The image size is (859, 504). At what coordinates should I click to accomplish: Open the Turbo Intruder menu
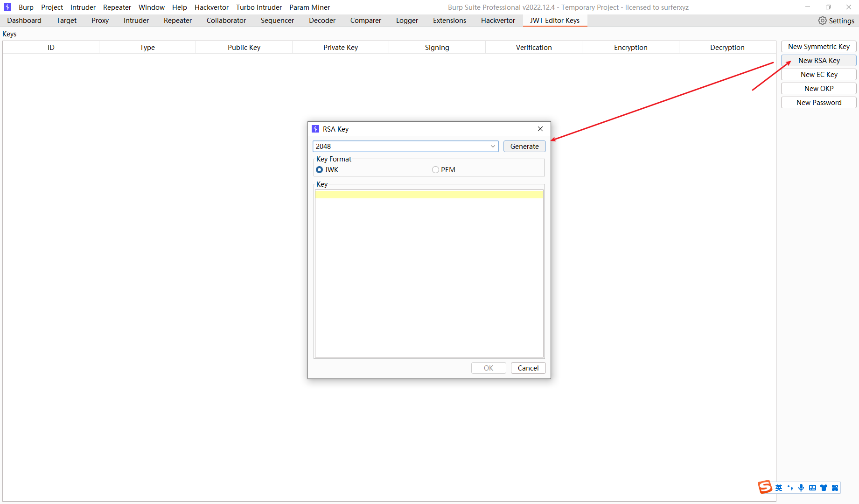coord(259,7)
